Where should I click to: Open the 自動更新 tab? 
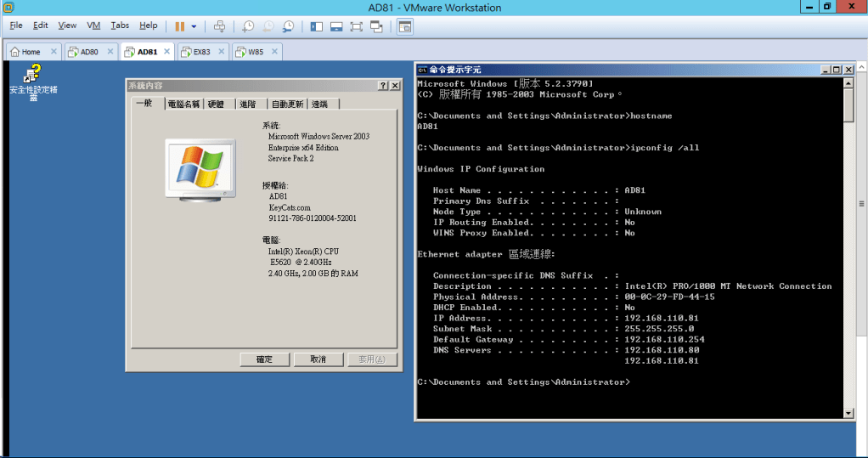(x=286, y=104)
